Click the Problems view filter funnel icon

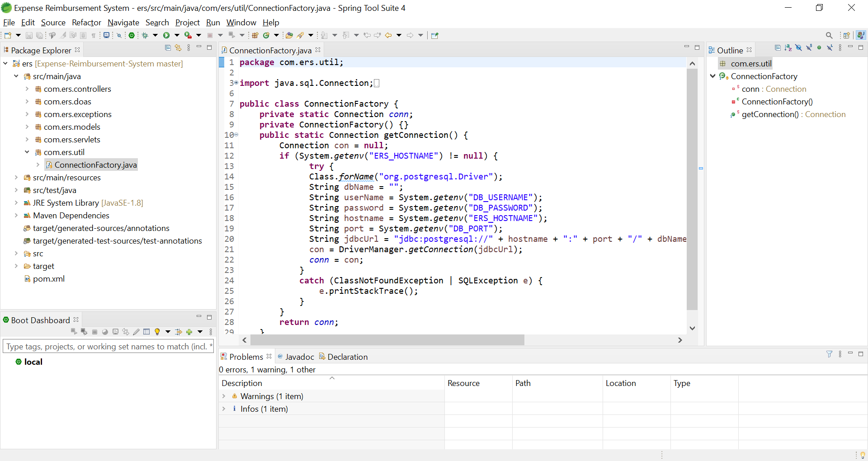pos(829,354)
